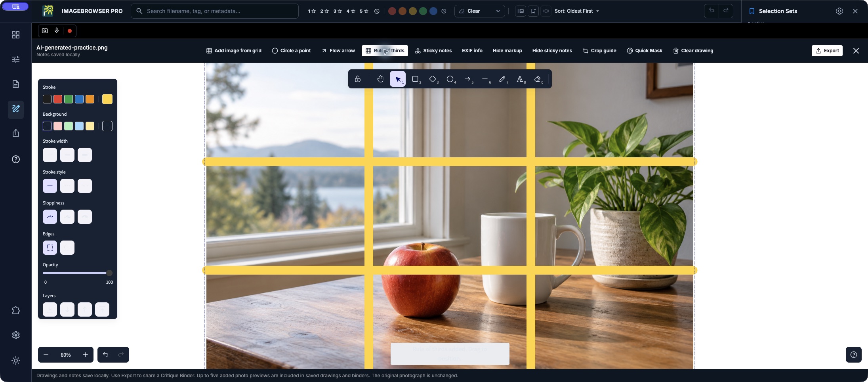Activate the Rule of thirds tool

(385, 51)
